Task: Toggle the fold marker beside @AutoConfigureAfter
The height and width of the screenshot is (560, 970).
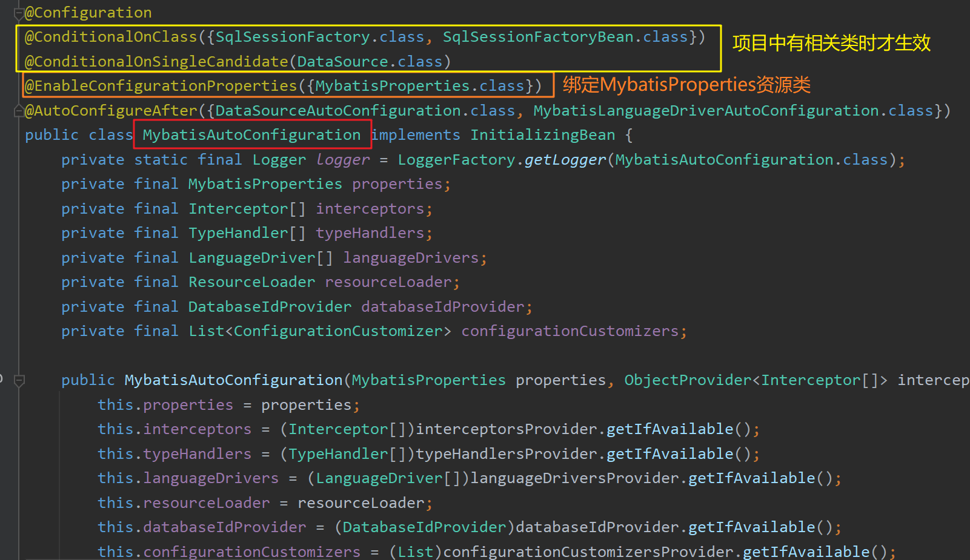Action: point(19,110)
